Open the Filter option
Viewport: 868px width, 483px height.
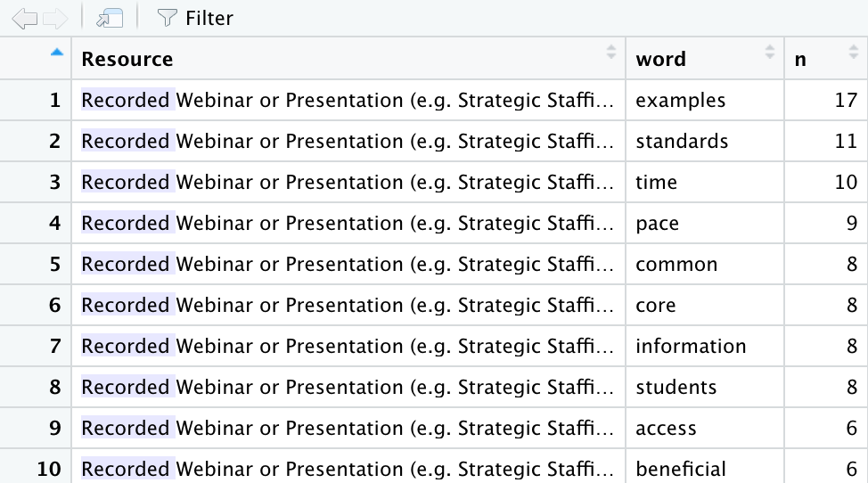point(195,18)
